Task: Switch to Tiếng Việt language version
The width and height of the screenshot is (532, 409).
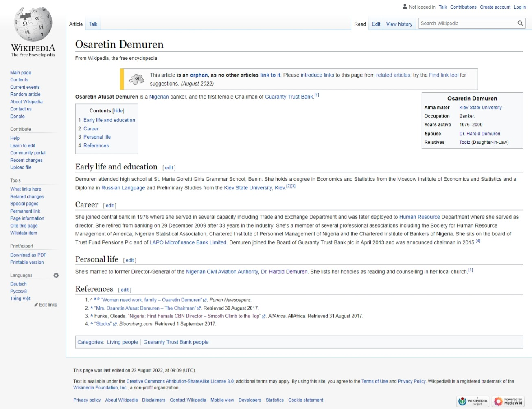Action: [x=20, y=299]
